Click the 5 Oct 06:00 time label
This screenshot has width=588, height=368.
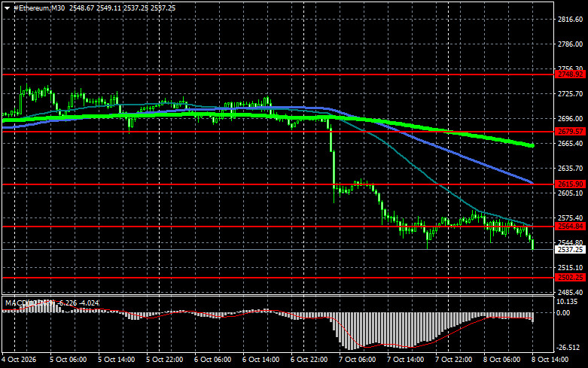[69, 360]
